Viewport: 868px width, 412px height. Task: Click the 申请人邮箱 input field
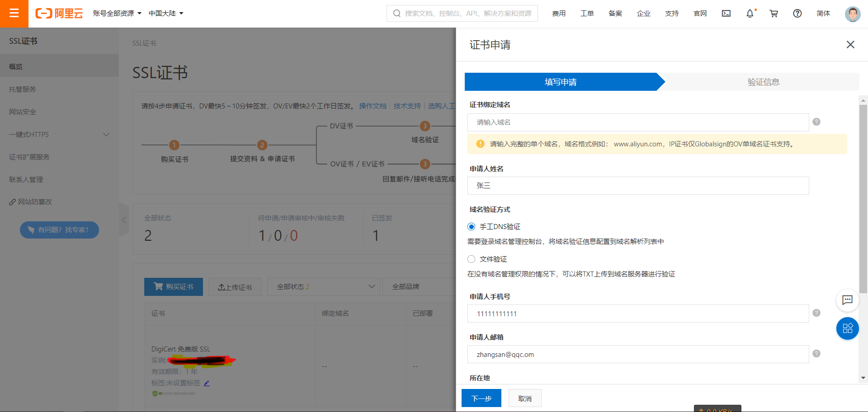[638, 354]
